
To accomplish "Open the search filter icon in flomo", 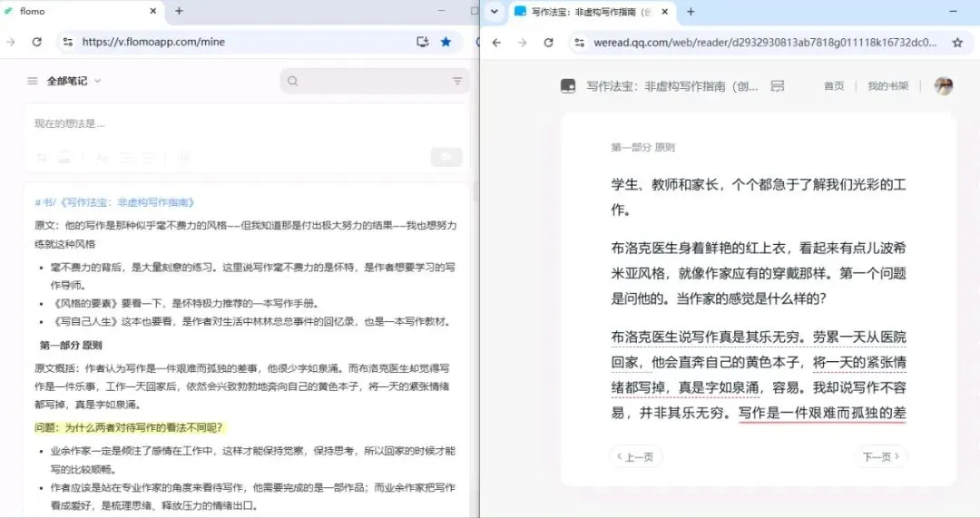I will (x=457, y=81).
